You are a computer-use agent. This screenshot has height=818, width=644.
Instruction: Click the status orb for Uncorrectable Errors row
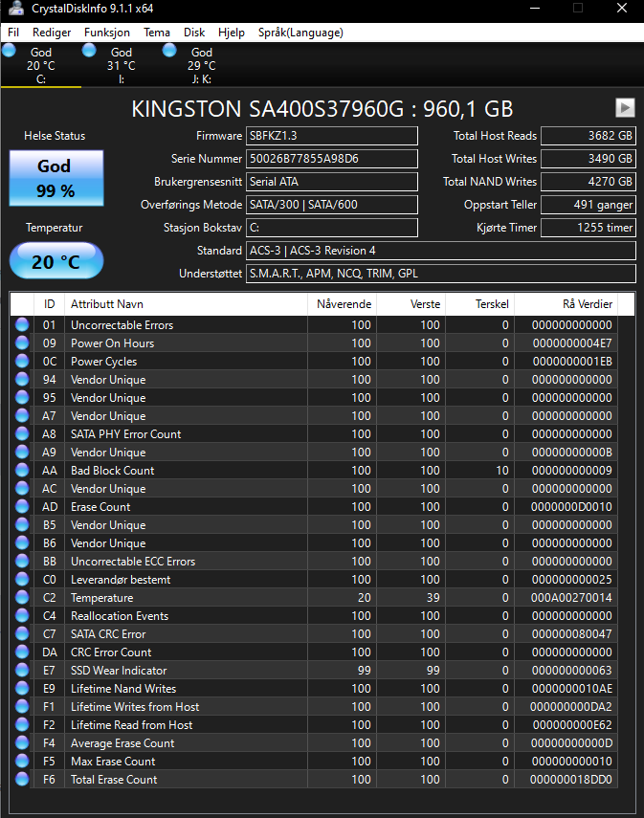coord(22,324)
